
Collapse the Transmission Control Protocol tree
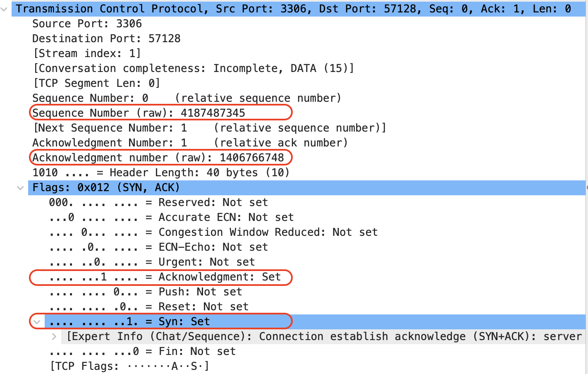coord(5,9)
